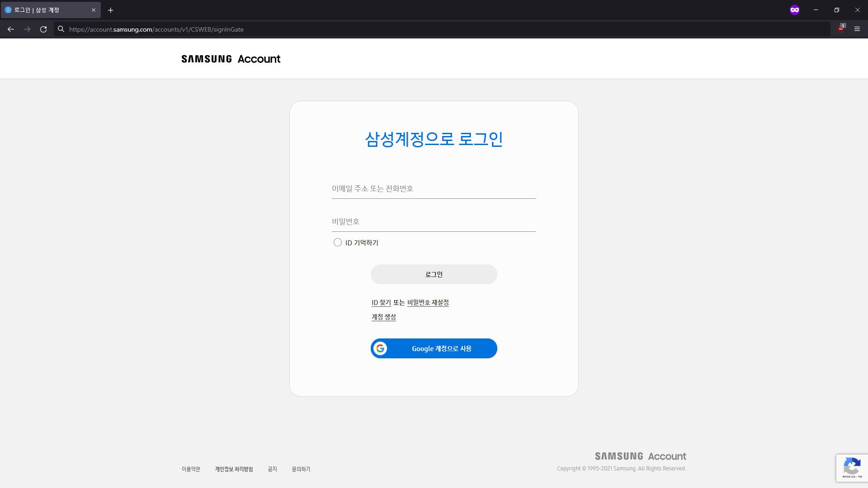Click the purple private browsing mask icon

click(x=795, y=10)
